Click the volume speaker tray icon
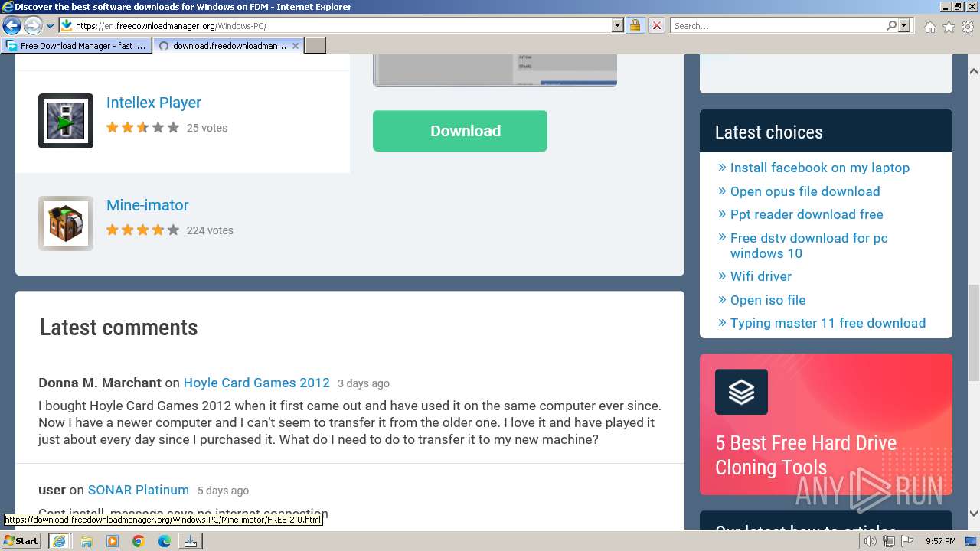The image size is (980, 551). pos(871,541)
